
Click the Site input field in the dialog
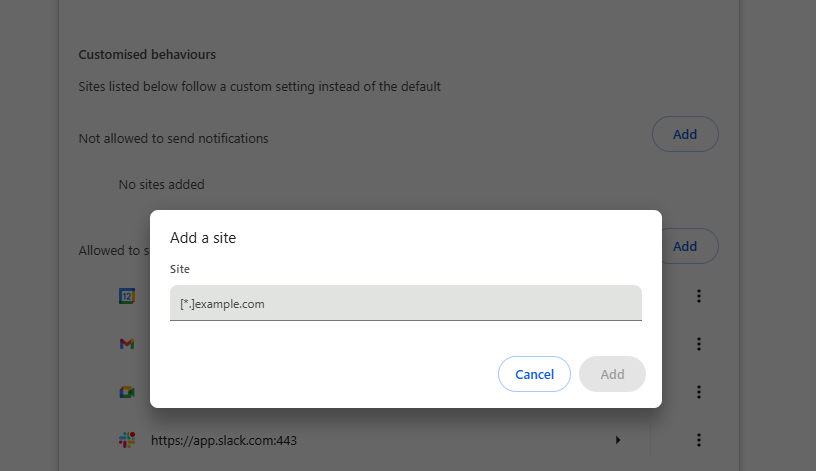point(405,303)
